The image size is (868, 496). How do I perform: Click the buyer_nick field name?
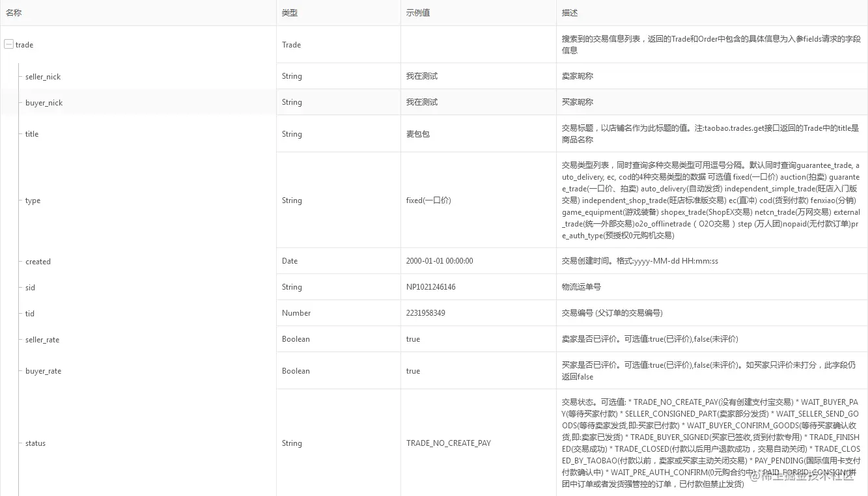coord(44,102)
